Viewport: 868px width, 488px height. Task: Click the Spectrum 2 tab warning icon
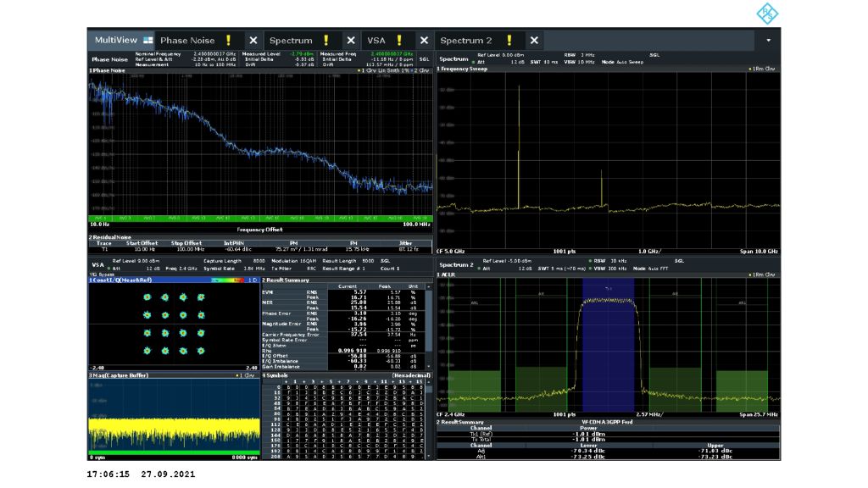tap(509, 40)
